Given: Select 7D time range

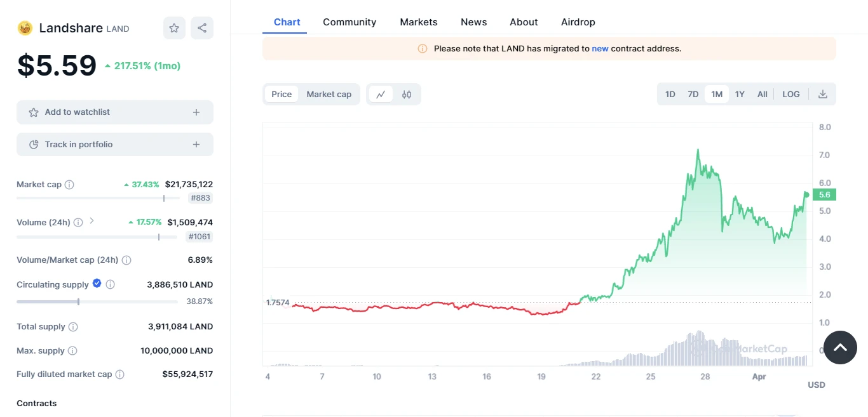Looking at the screenshot, I should [x=693, y=94].
